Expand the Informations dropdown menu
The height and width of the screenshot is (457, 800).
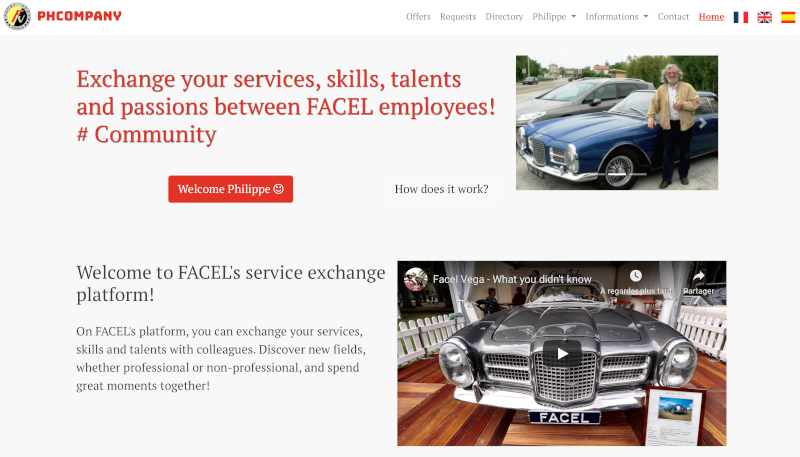point(617,17)
